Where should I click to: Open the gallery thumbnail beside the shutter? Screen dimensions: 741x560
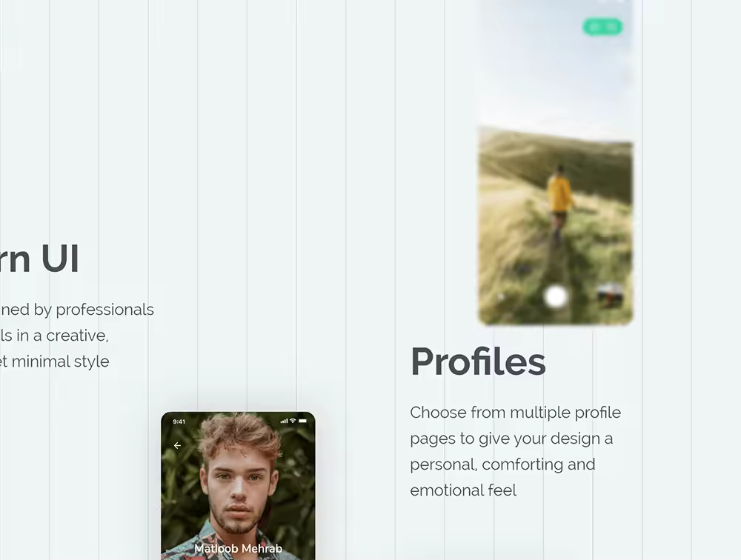click(610, 296)
